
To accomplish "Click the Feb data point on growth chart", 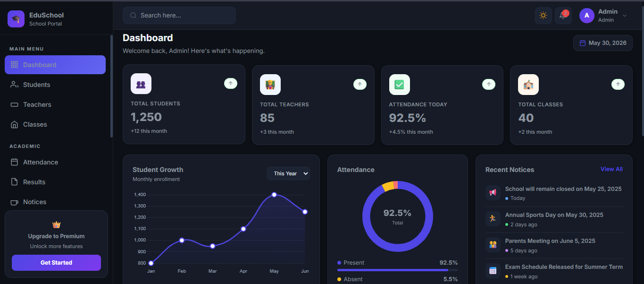I will [x=182, y=240].
